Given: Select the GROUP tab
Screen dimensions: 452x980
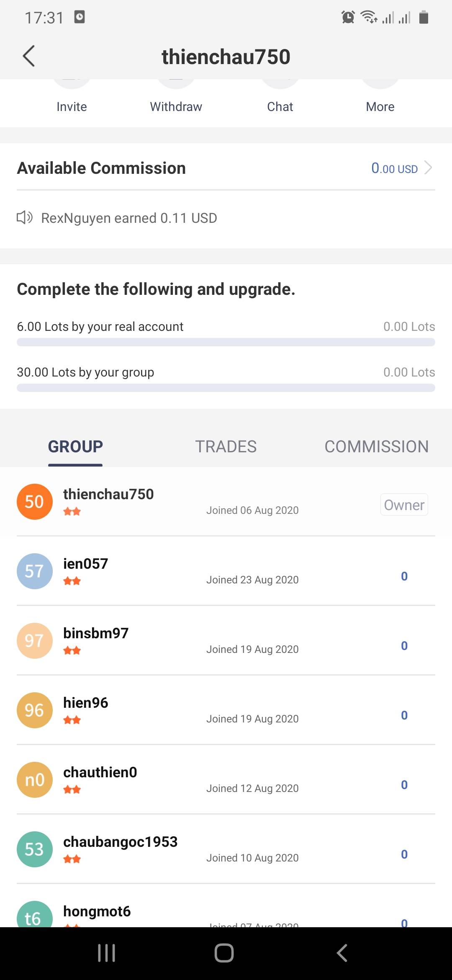Looking at the screenshot, I should 75,446.
